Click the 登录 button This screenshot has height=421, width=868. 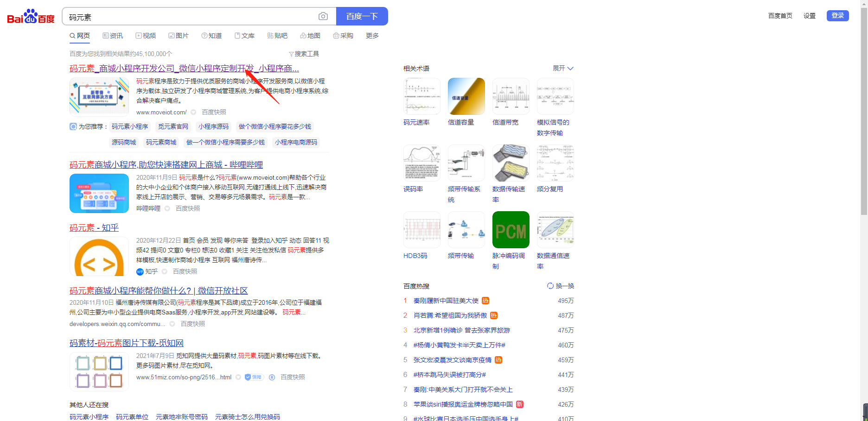pos(837,16)
